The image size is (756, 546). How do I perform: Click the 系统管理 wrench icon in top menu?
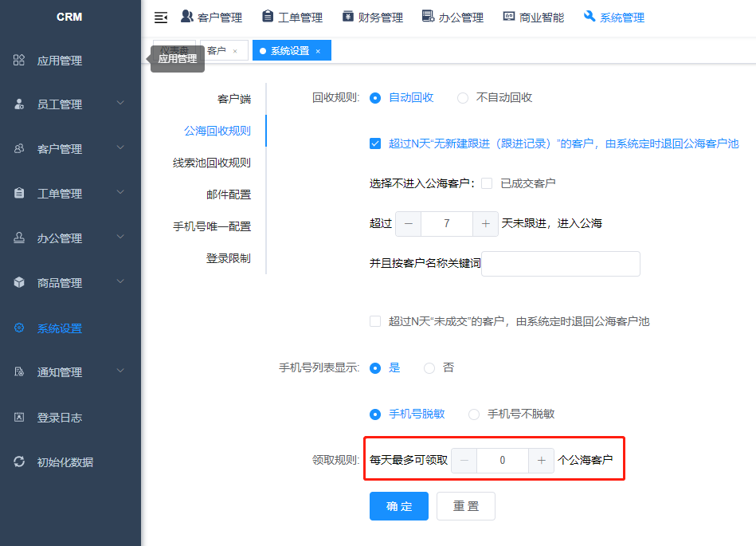click(x=590, y=17)
